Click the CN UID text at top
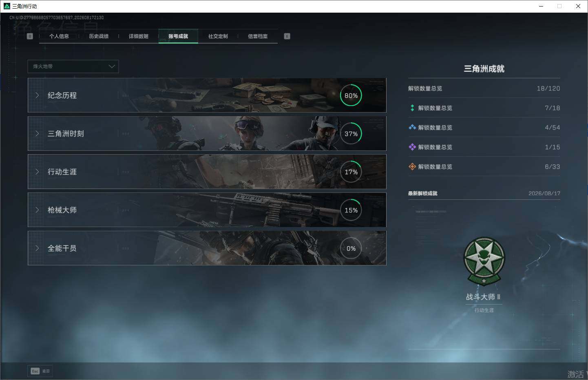This screenshot has width=588, height=380. (57, 18)
